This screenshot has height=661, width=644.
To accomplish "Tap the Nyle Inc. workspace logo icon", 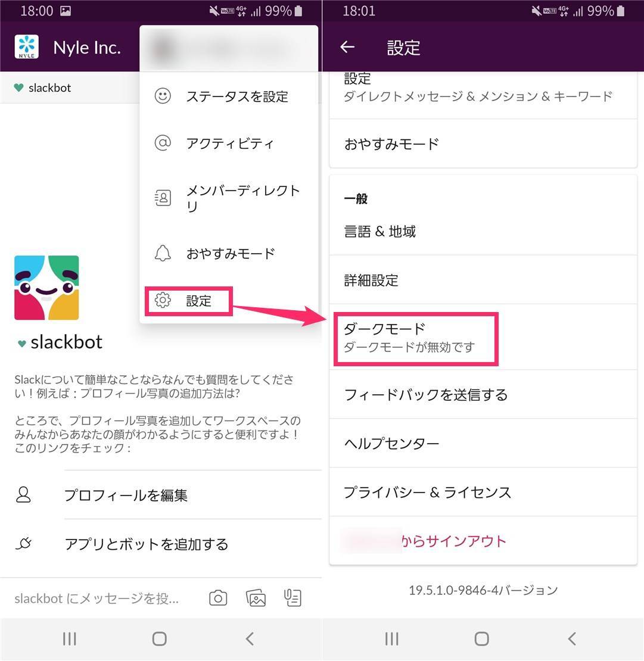I will (27, 47).
